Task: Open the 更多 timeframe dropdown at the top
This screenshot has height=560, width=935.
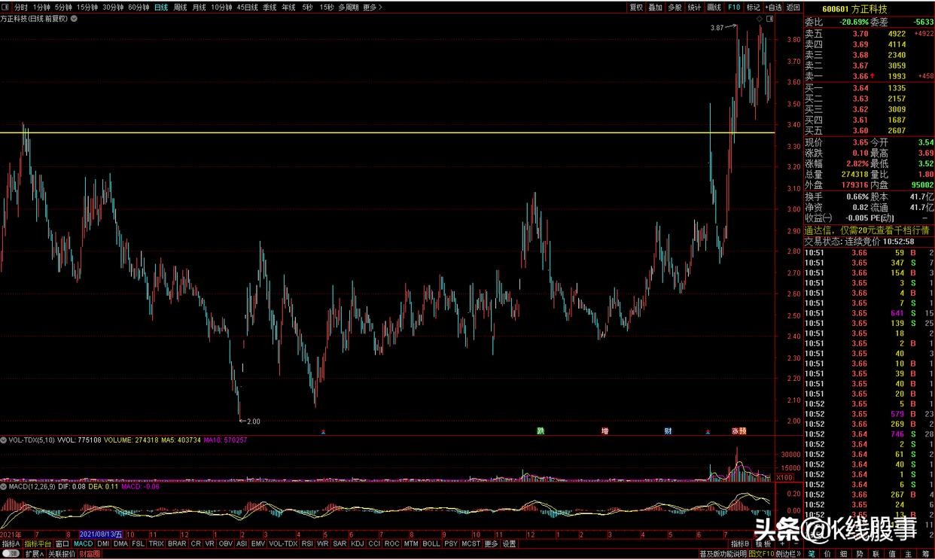Action: (x=372, y=7)
